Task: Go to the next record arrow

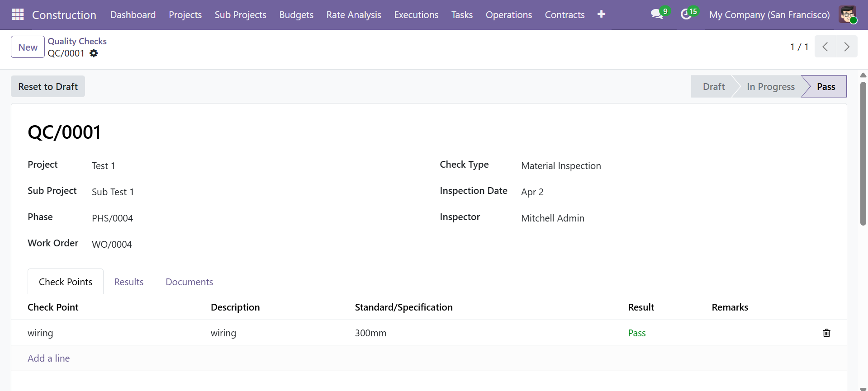Action: [847, 47]
